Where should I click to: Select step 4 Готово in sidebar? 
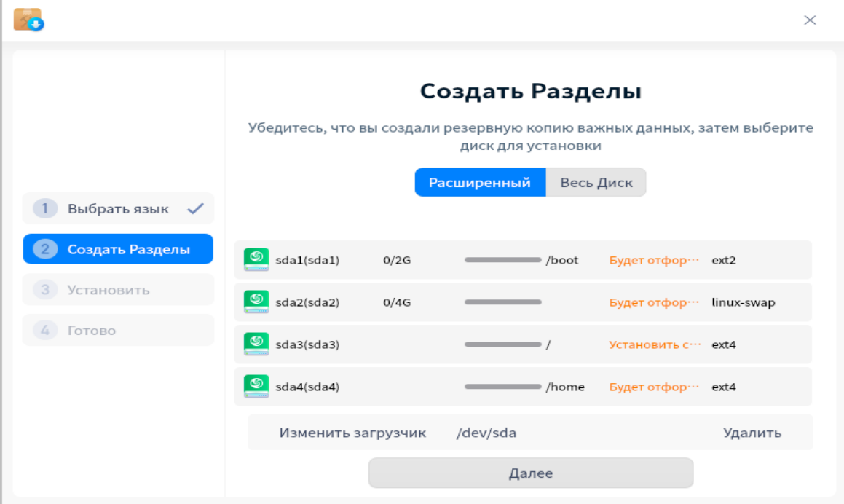(x=118, y=331)
